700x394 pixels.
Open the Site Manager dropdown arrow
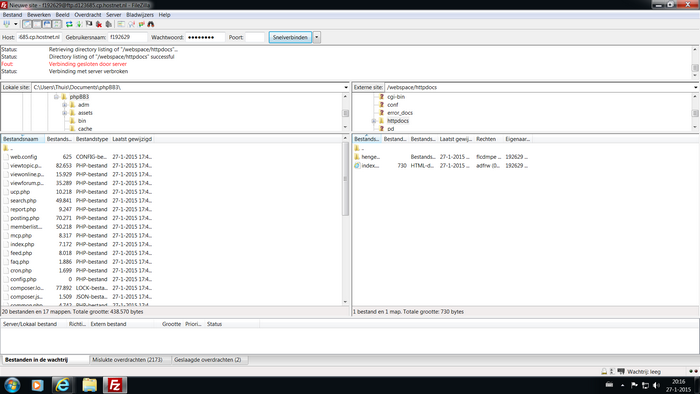click(16, 24)
